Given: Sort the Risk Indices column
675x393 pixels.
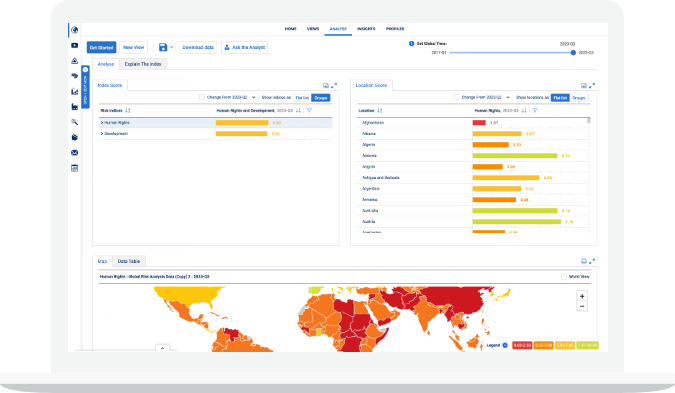Looking at the screenshot, I should [x=127, y=111].
